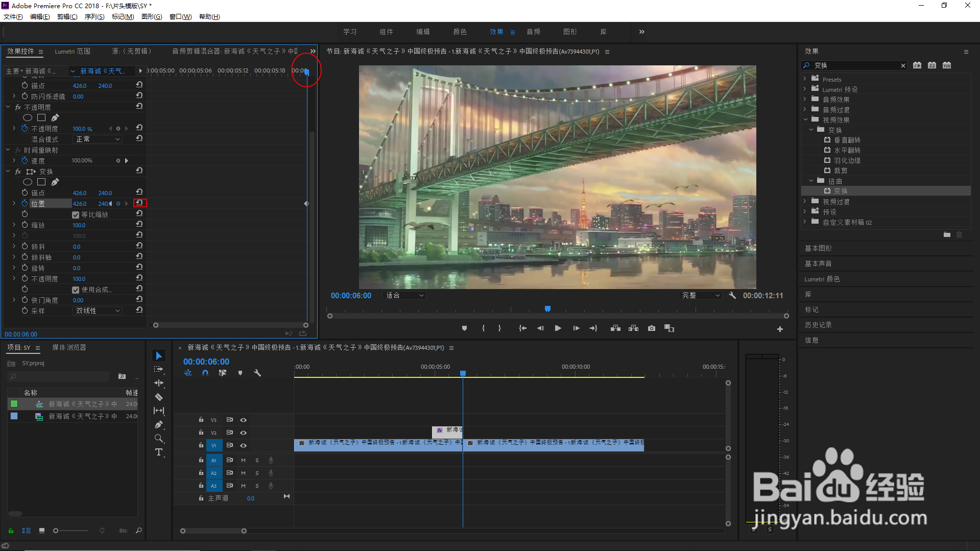Image resolution: width=980 pixels, height=551 pixels.
Task: Click new custom bin icon in Effects panel
Action: tap(947, 234)
